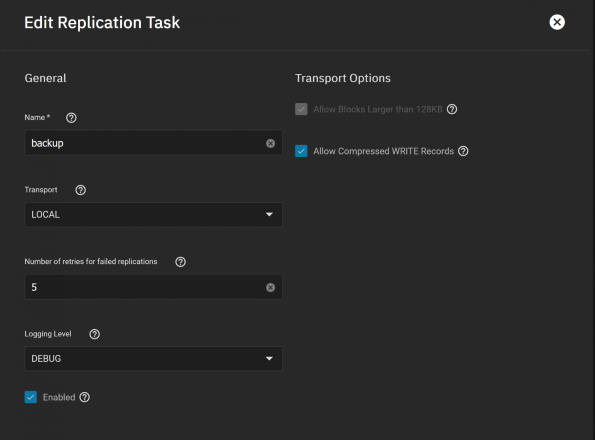Show help for Allow Blocks Larger than 128KB
Screen dimensions: 595x440
[x=452, y=109]
